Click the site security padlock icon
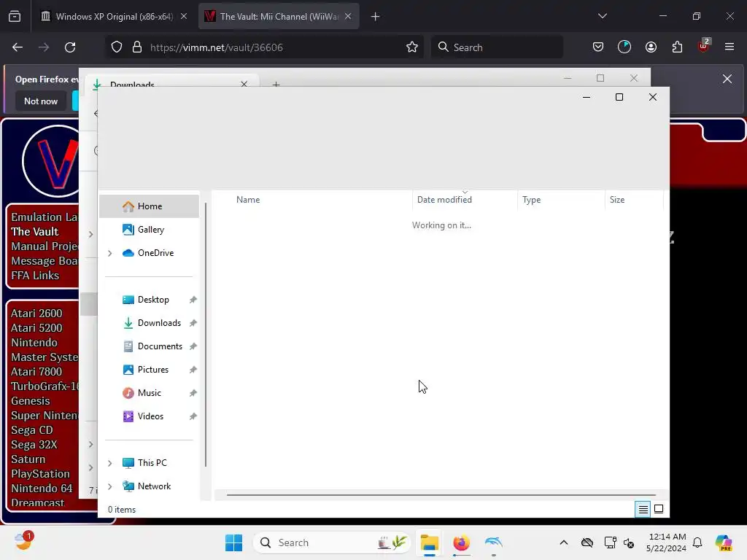Viewport: 747px width, 560px height. click(x=137, y=47)
